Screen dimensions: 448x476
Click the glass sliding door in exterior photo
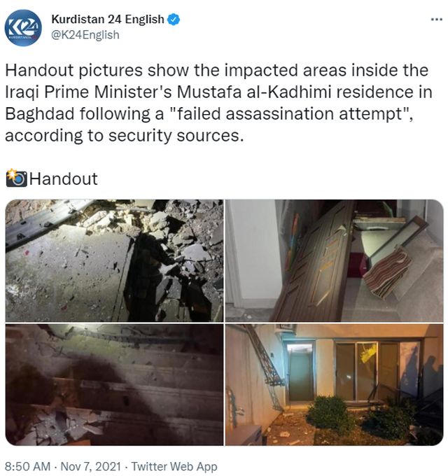point(367,372)
